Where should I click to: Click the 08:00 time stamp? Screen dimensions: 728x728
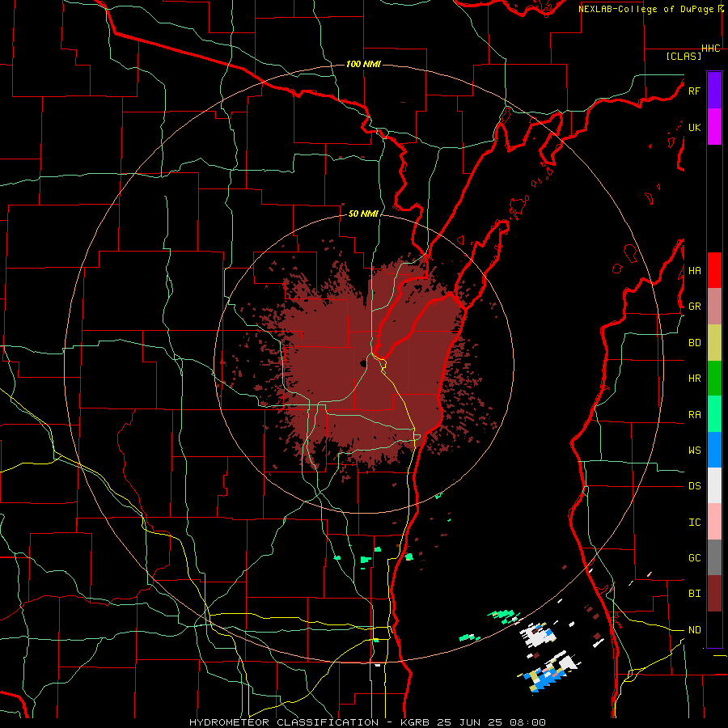(x=527, y=722)
